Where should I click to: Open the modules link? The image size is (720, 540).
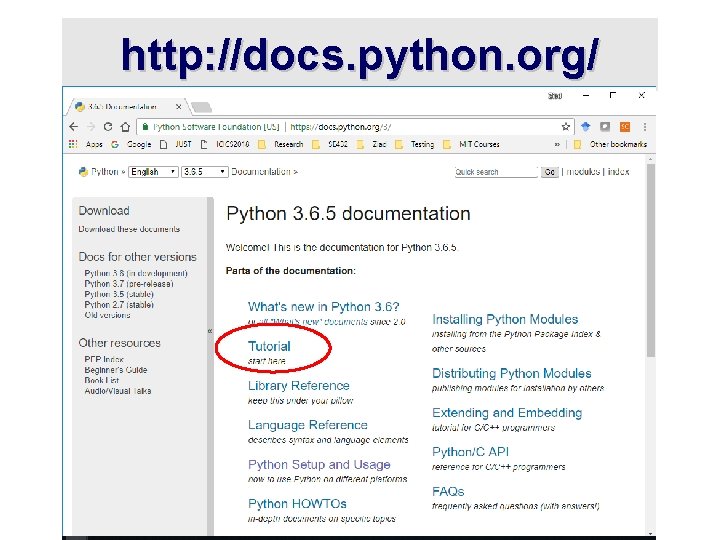click(583, 172)
